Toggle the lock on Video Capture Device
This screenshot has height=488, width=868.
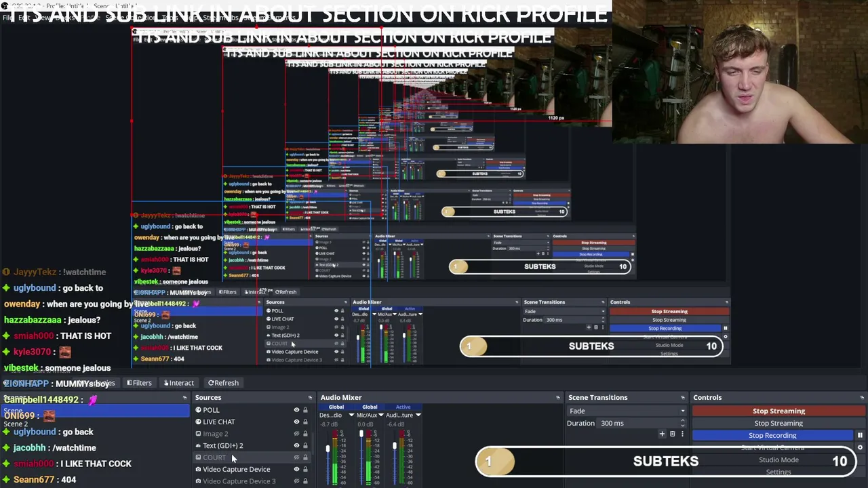coord(305,469)
